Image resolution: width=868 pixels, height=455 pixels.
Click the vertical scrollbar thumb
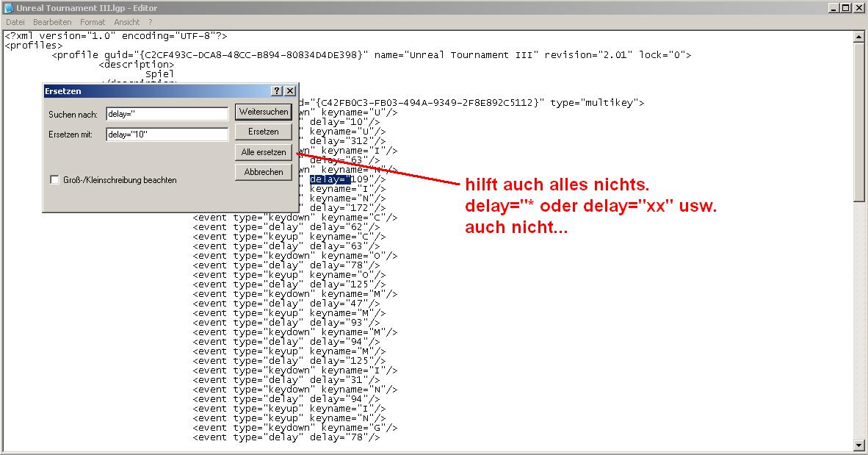[x=858, y=122]
